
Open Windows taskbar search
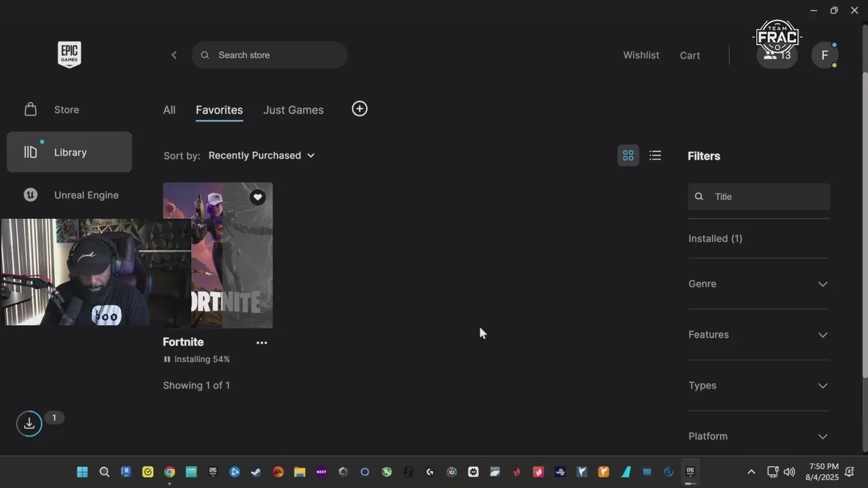(104, 472)
